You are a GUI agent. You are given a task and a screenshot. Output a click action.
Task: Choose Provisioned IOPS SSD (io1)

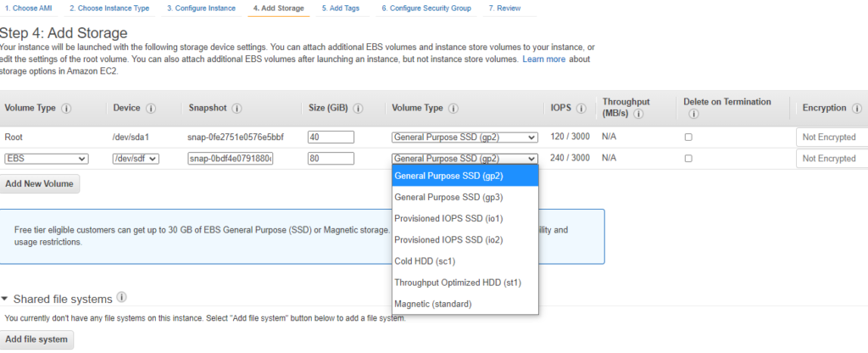(465, 218)
